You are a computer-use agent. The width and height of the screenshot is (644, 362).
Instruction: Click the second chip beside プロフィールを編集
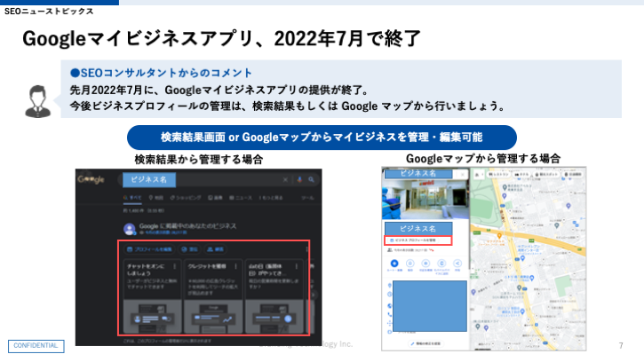(190, 249)
